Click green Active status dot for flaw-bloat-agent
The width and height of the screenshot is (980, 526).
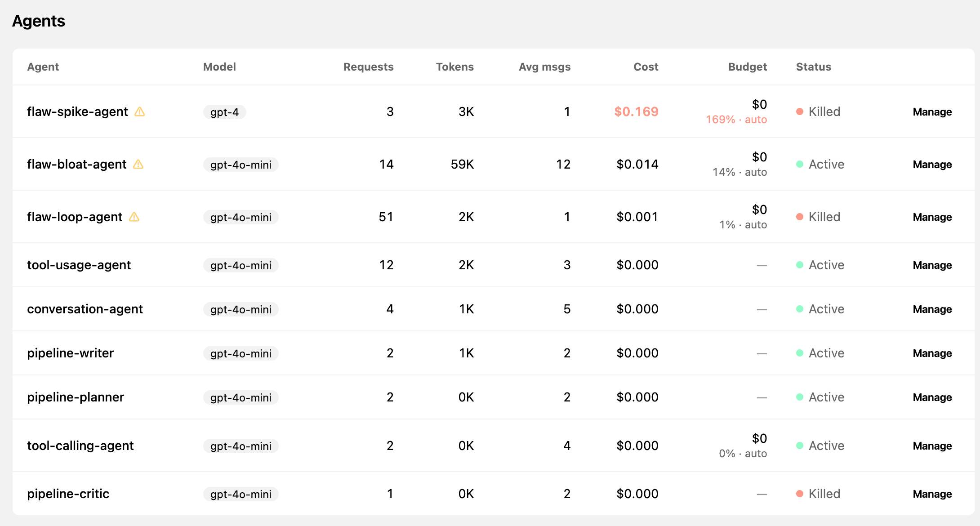(x=800, y=164)
